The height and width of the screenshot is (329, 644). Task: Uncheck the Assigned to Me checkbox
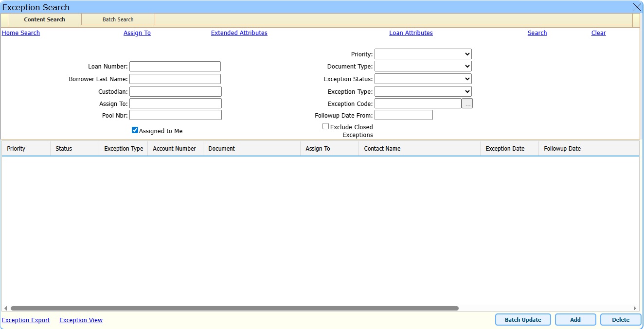(135, 130)
